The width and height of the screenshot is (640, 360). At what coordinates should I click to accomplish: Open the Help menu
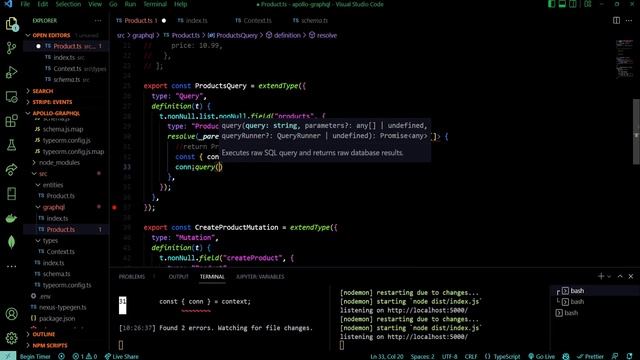[180, 4]
